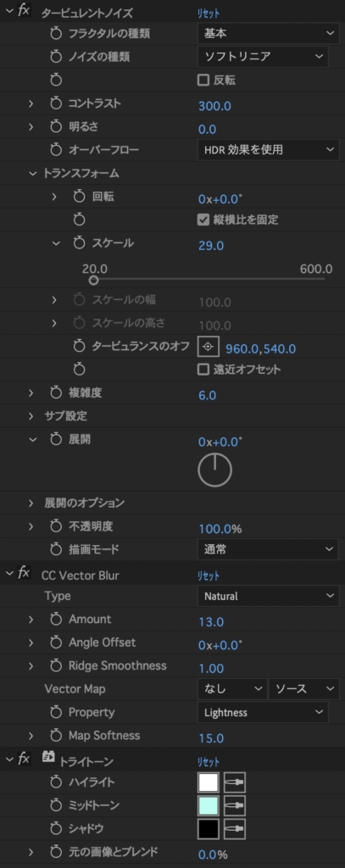Click the ミッドトーン color swatch

click(209, 805)
